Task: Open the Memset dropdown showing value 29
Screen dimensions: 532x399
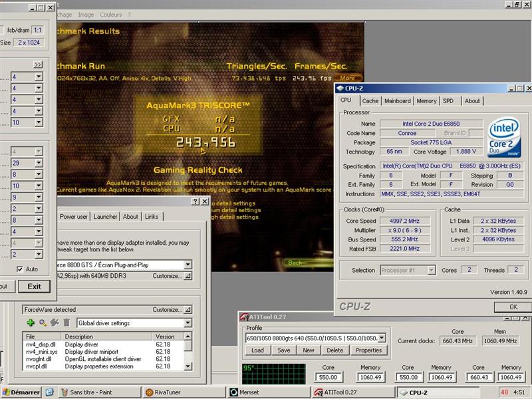Action: pyautogui.click(x=39, y=163)
